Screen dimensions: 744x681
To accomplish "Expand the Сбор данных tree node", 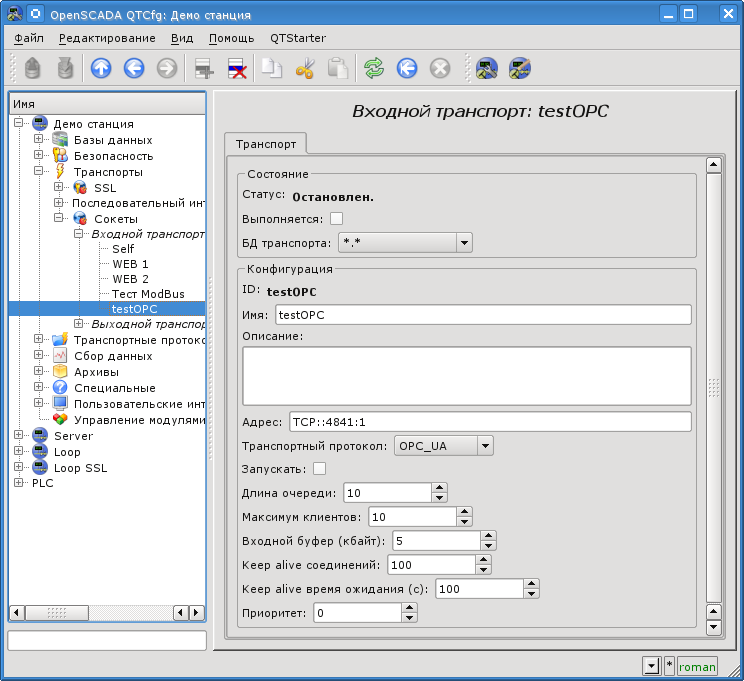I will tap(39, 356).
